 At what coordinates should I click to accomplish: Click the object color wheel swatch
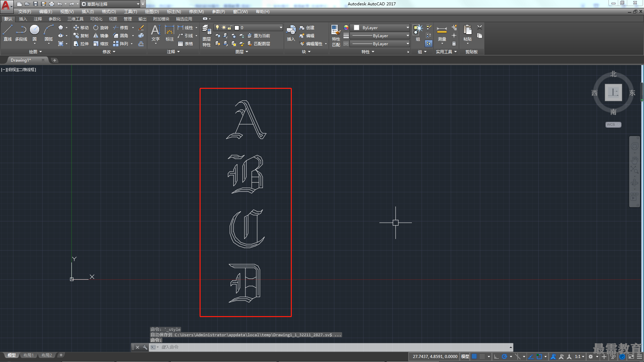(346, 28)
